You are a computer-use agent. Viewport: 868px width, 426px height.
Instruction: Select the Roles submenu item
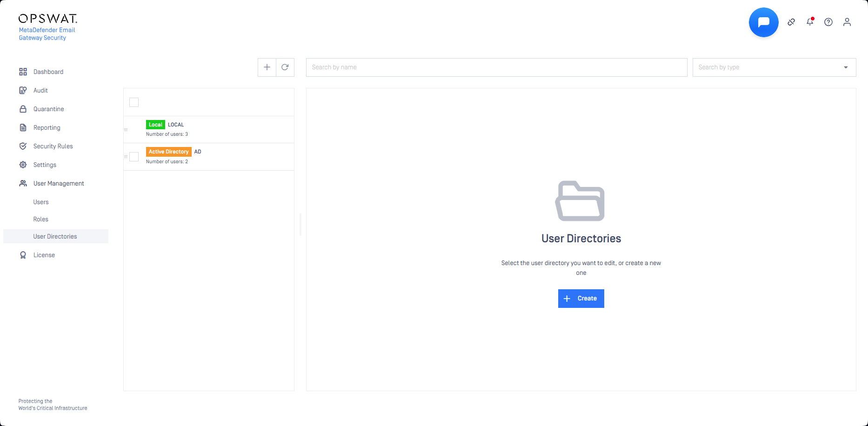(x=41, y=220)
